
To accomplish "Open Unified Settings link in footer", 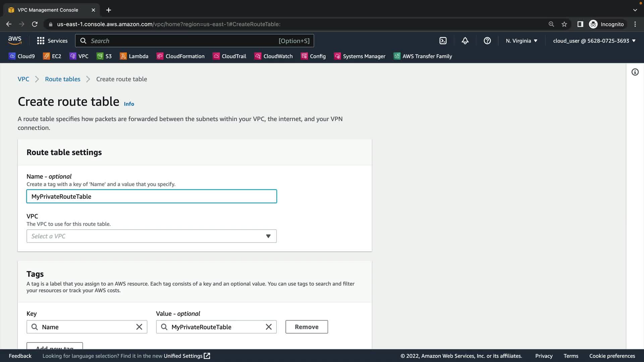I will pos(186,356).
